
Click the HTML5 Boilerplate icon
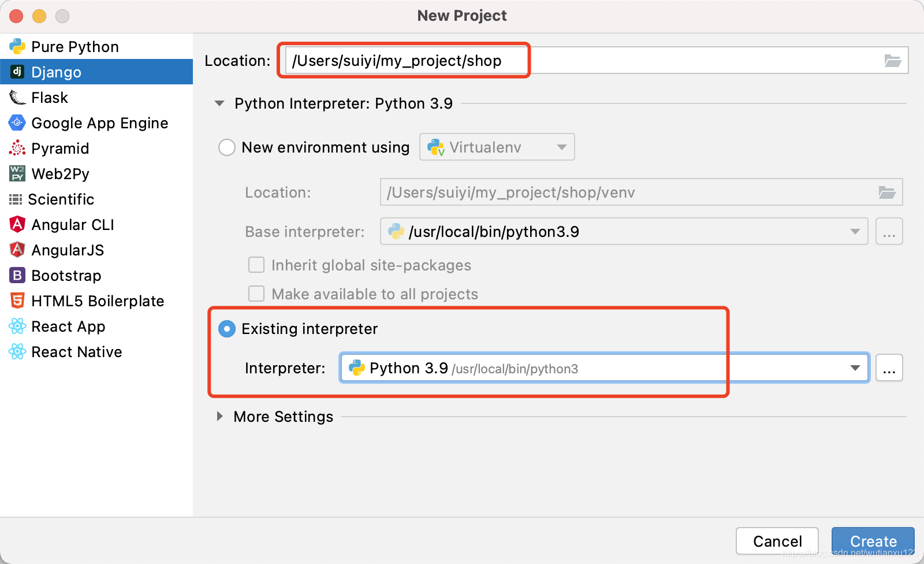17,300
